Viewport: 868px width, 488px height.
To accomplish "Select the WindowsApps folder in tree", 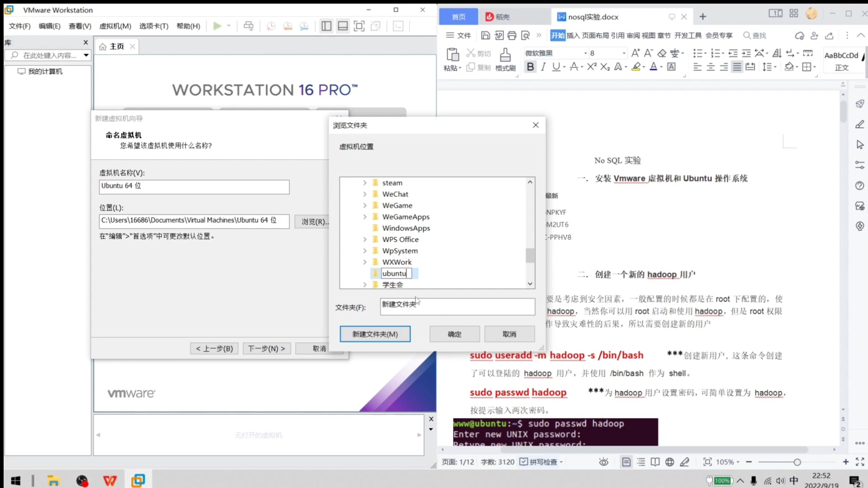I will (x=406, y=228).
